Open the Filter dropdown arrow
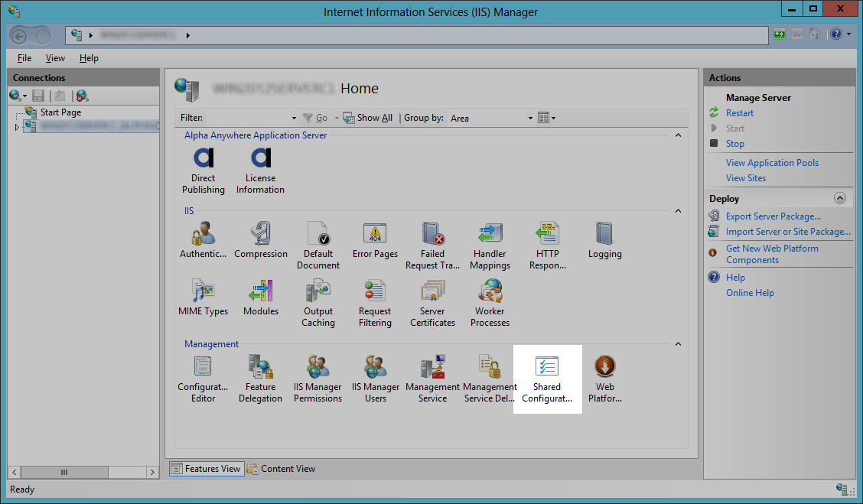 [294, 119]
